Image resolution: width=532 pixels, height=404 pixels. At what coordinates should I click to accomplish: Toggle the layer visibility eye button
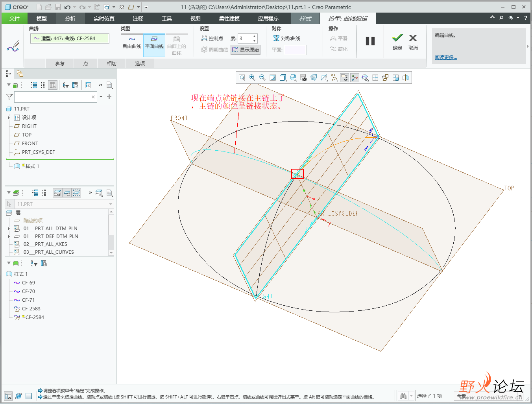point(57,193)
